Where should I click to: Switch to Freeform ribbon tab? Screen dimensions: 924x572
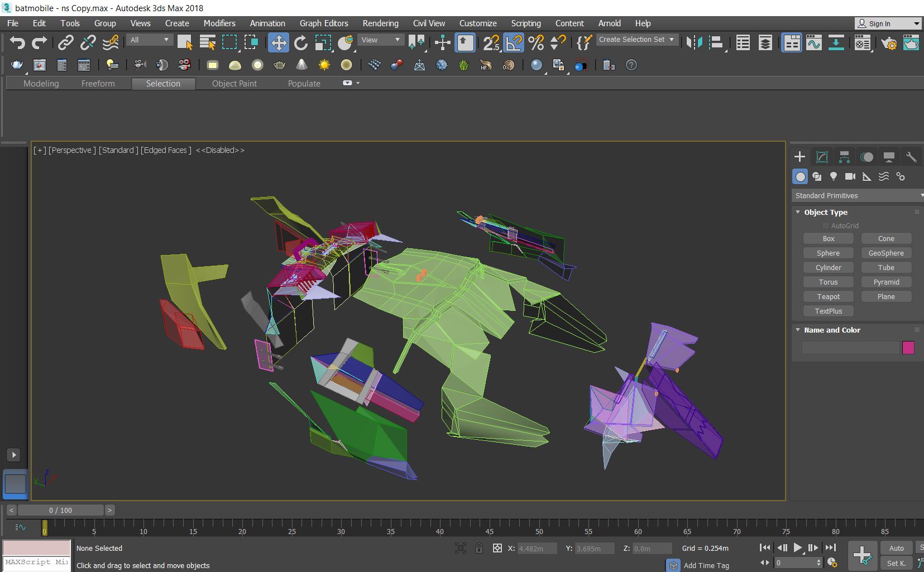[98, 84]
